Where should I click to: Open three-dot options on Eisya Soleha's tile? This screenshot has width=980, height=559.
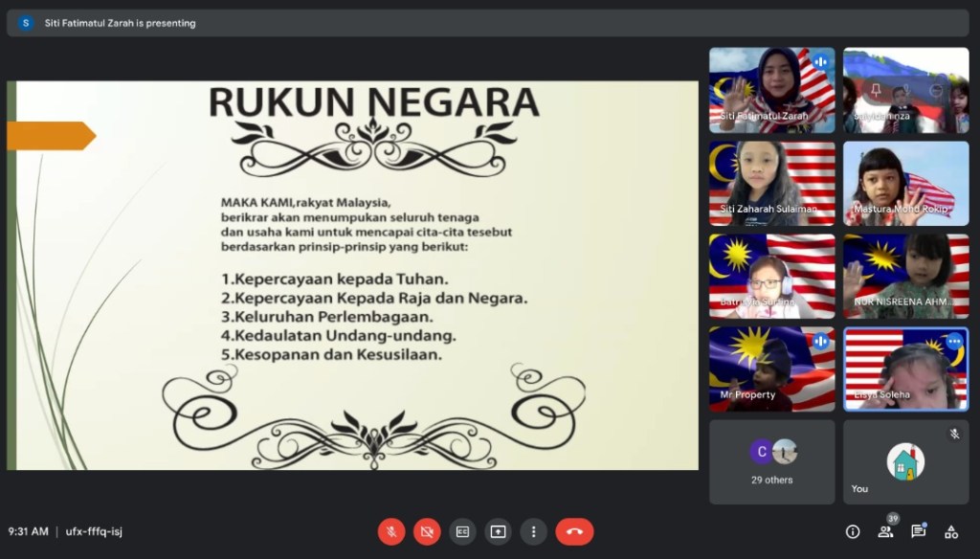click(953, 342)
